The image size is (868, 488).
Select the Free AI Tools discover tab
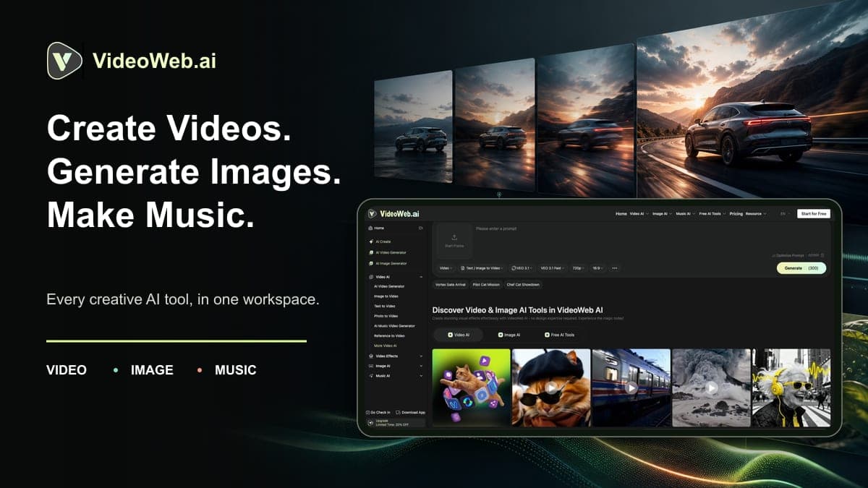559,335
